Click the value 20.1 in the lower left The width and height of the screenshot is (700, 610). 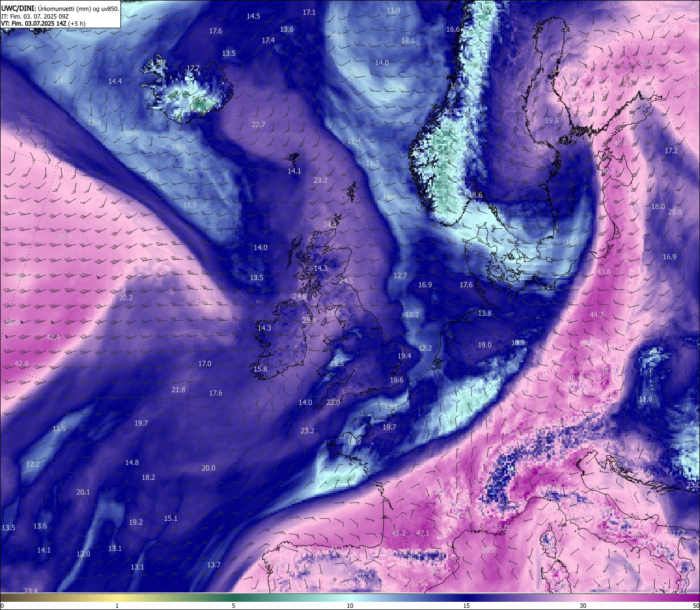click(x=83, y=492)
